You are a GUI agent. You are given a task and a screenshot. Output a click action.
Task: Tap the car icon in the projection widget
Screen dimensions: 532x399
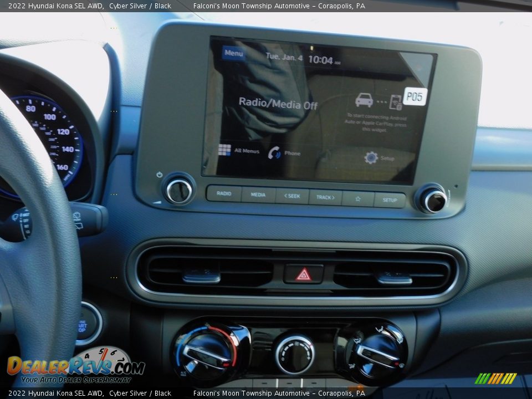pyautogui.click(x=364, y=100)
